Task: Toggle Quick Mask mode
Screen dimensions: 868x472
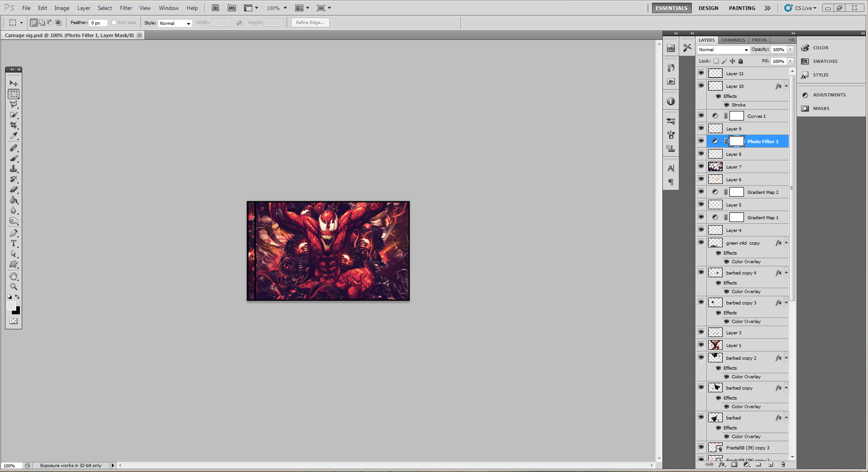Action: (x=14, y=321)
